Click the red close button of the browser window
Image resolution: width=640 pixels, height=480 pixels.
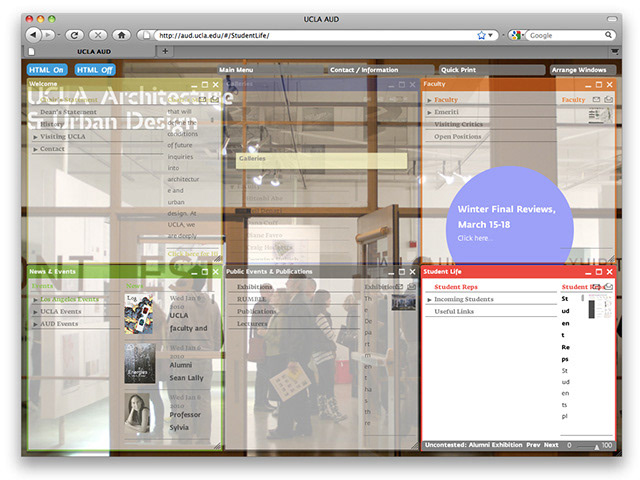click(x=29, y=19)
